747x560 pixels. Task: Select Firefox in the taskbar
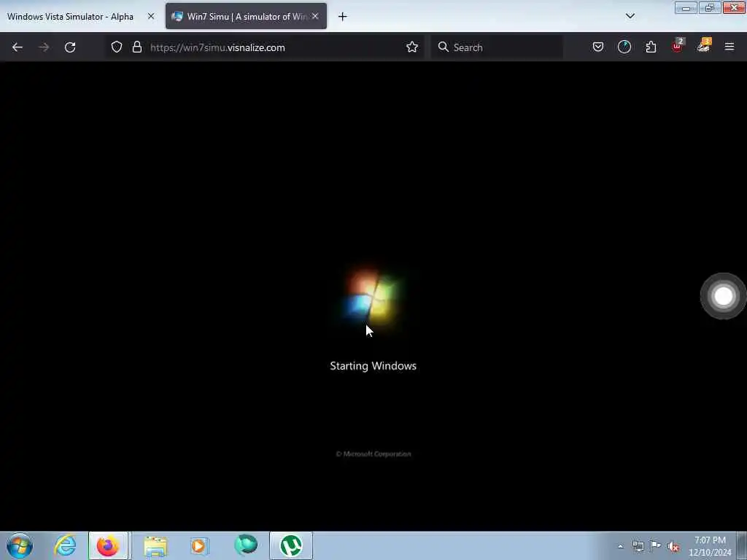pos(108,545)
